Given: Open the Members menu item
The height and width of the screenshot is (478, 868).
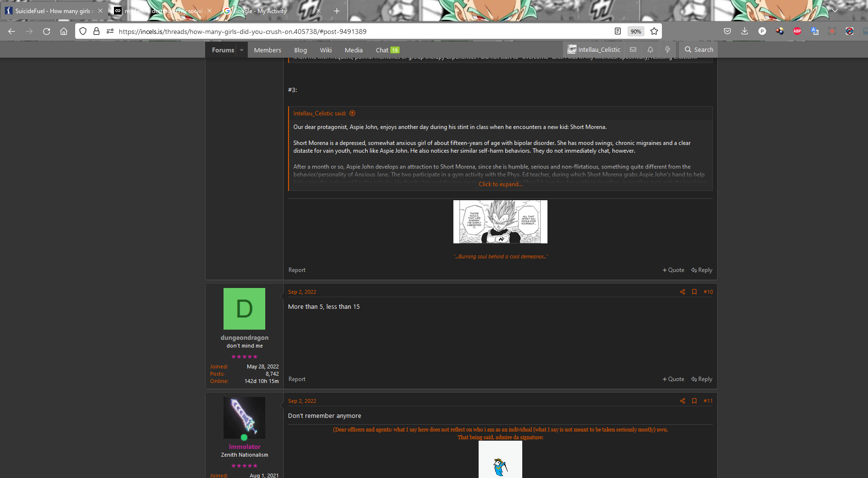Looking at the screenshot, I should click(x=268, y=50).
